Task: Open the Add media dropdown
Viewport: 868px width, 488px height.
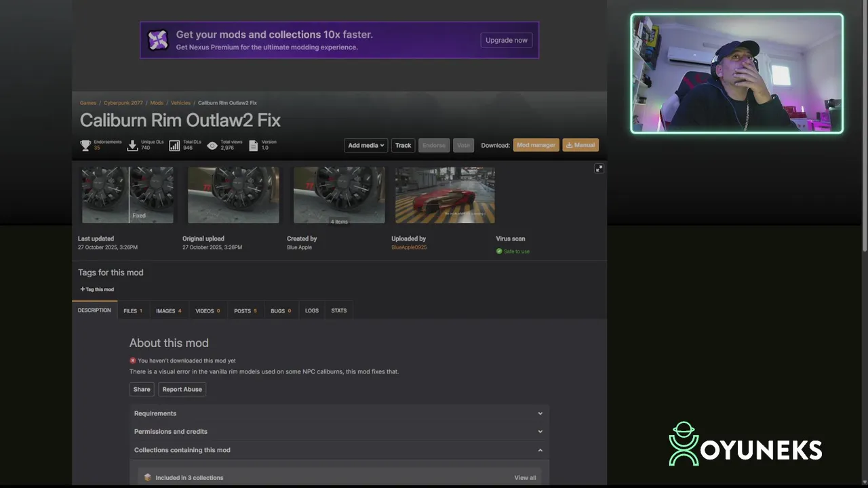Action: tap(366, 145)
